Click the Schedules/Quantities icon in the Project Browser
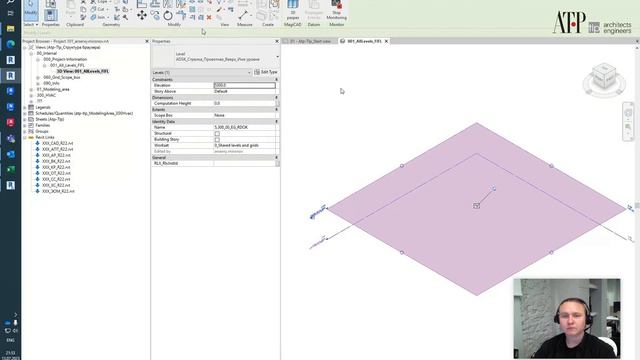The image size is (640, 360). pos(31,113)
